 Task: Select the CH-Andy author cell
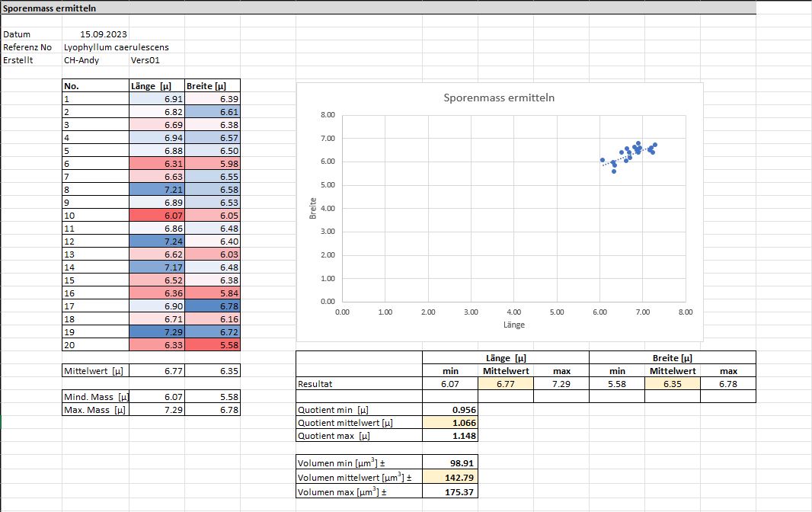coord(82,60)
